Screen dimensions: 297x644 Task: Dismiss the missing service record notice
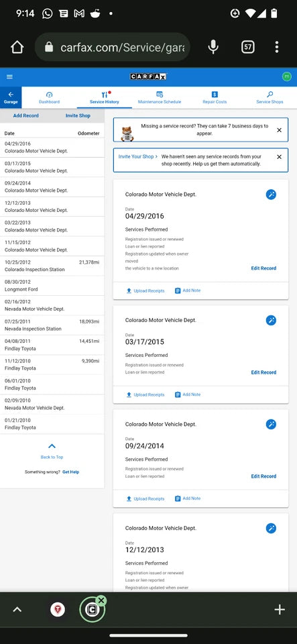coord(280,130)
